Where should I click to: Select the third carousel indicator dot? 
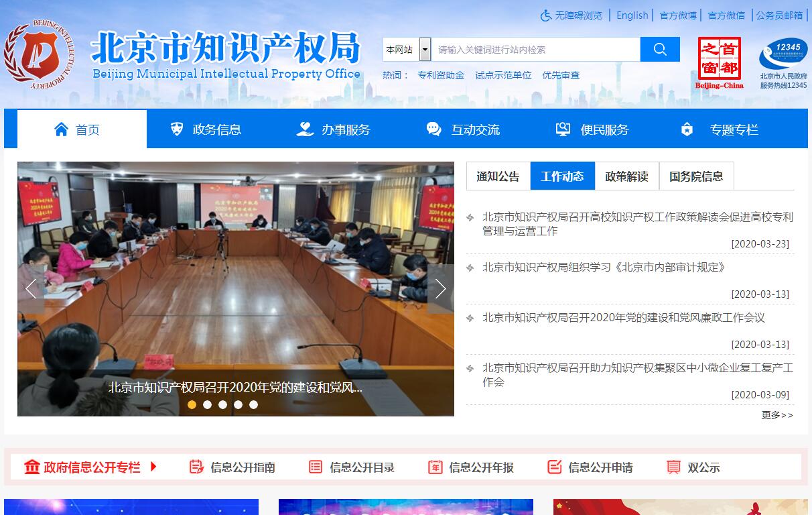222,404
